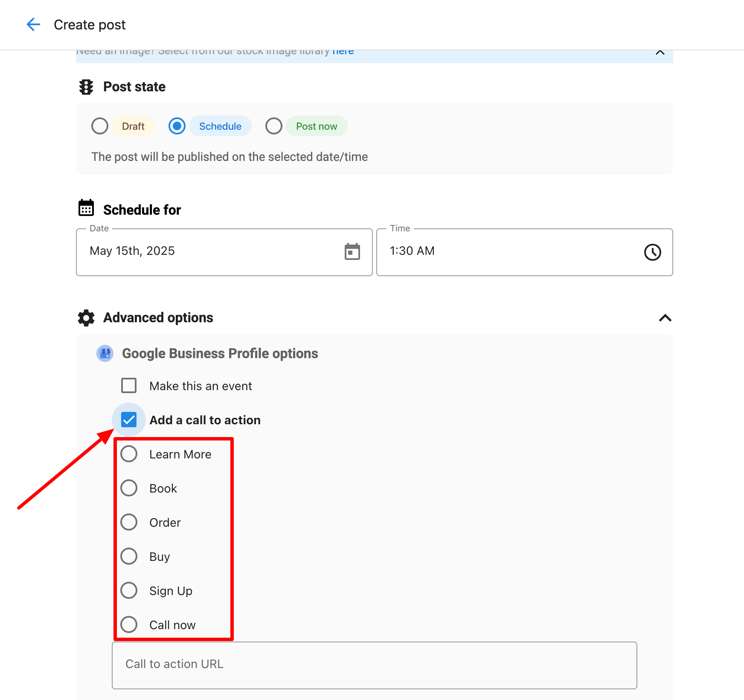Click the back arrow beside Create post
Viewport: 744px width, 700px height.
[33, 25]
